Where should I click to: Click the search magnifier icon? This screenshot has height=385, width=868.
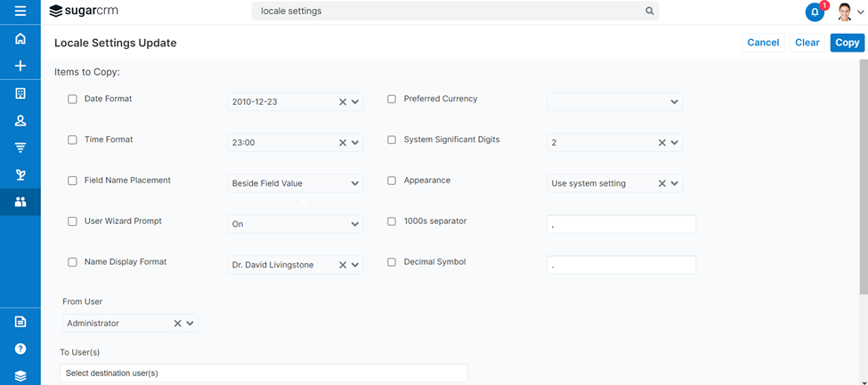pos(649,12)
